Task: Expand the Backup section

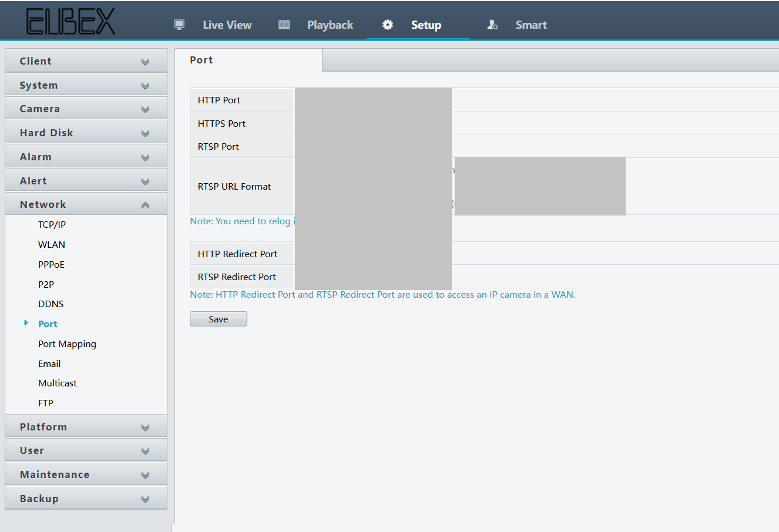Action: point(86,498)
